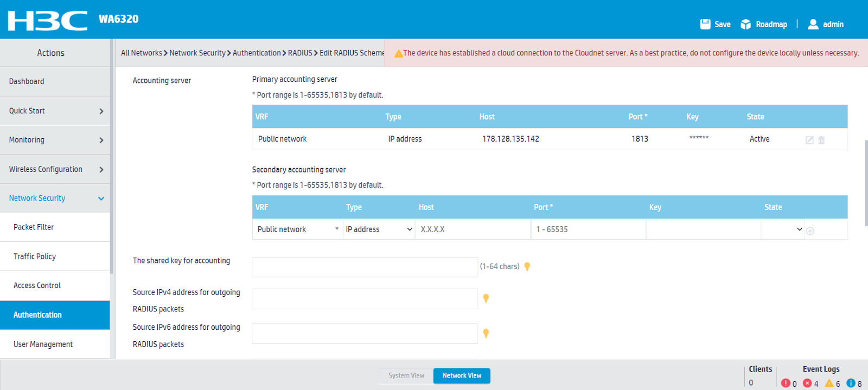Open the Roadmap cube icon

tap(746, 24)
